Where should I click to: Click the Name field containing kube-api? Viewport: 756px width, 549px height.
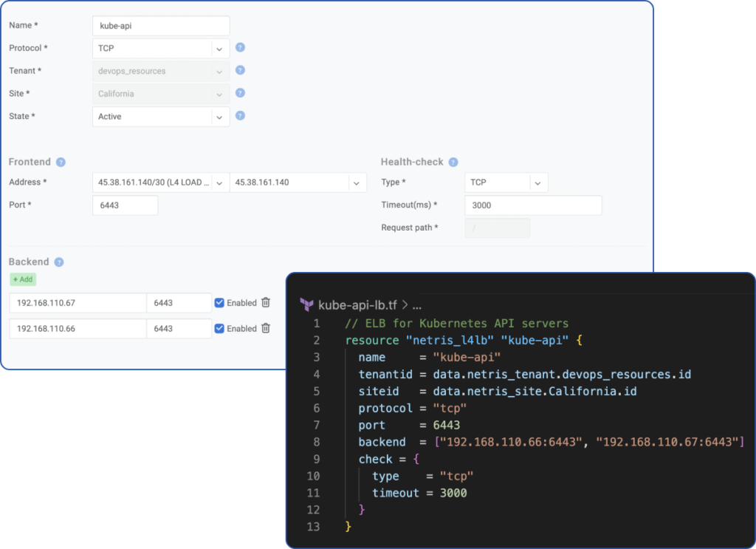161,26
